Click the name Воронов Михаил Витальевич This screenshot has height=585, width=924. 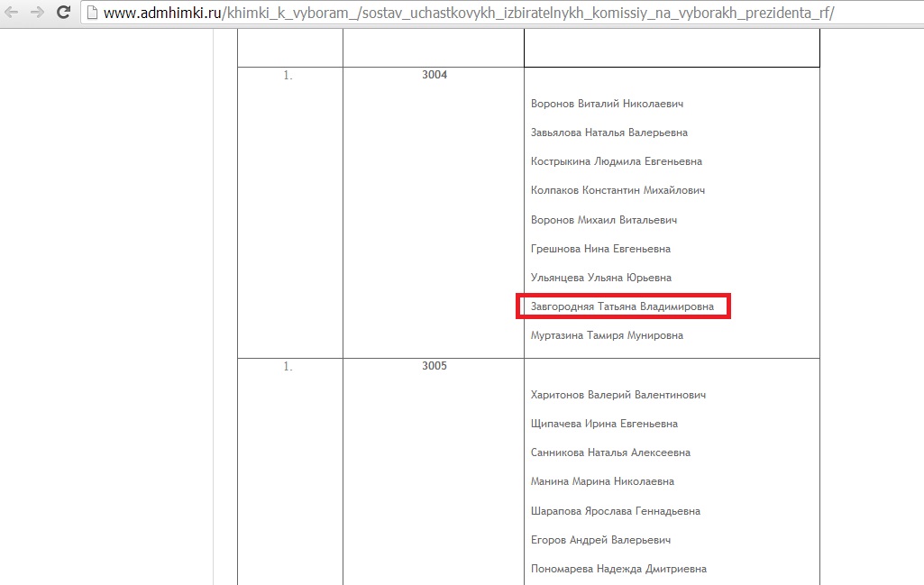[603, 220]
